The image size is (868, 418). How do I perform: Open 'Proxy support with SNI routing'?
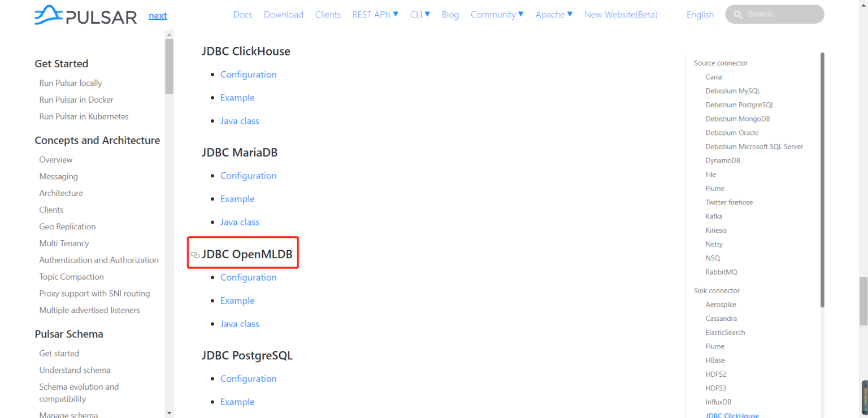(x=94, y=294)
